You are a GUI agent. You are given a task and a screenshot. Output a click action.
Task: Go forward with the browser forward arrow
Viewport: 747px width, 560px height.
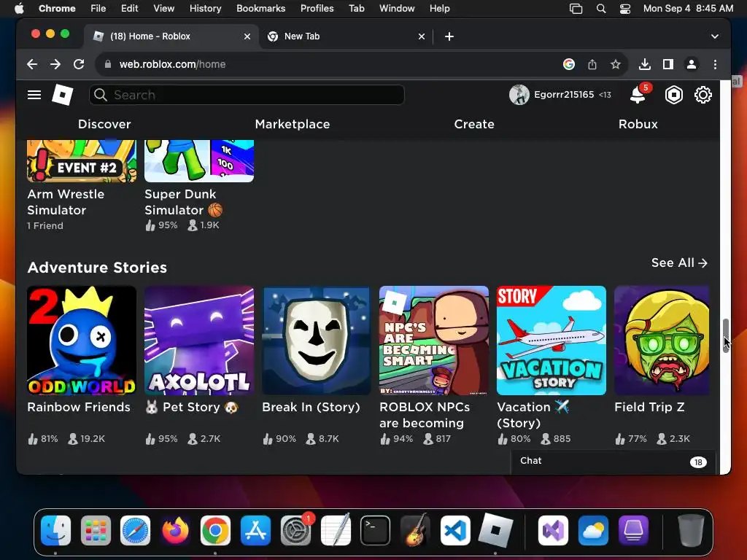pyautogui.click(x=55, y=64)
